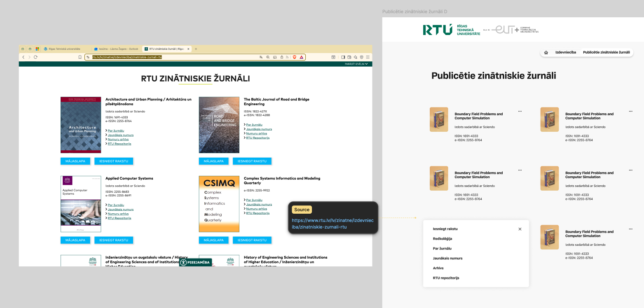The image size is (644, 308).
Task: Click the translate page icon
Action: coord(261,57)
